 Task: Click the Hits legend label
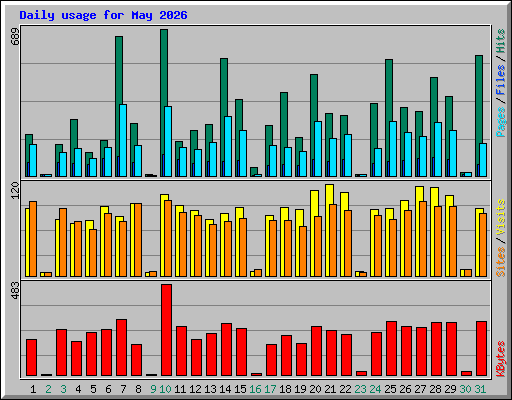click(501, 41)
